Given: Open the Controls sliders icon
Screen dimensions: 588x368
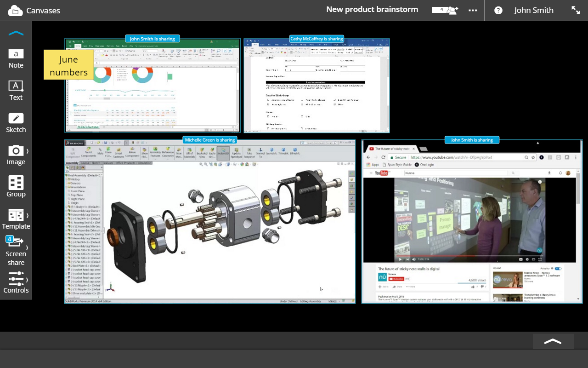Looking at the screenshot, I should click(16, 282).
